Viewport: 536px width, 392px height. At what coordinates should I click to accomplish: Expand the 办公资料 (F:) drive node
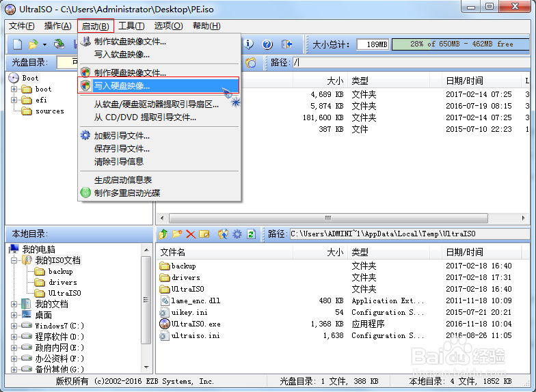click(x=14, y=359)
